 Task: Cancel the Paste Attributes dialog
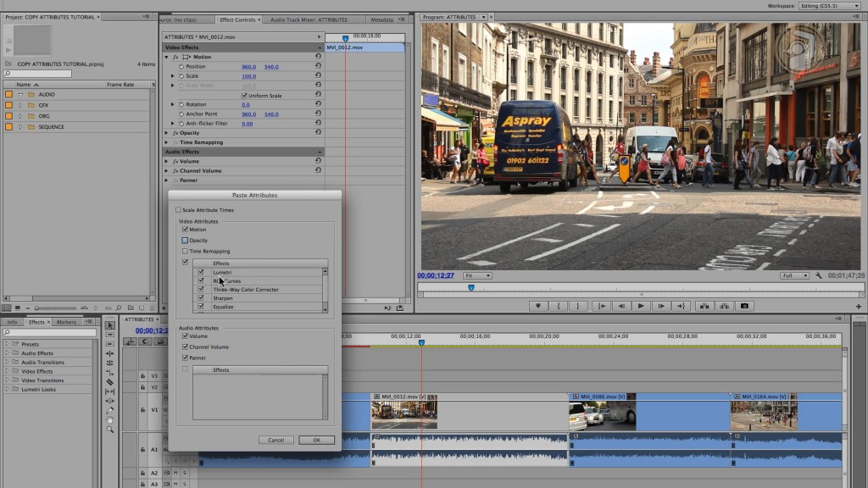275,440
